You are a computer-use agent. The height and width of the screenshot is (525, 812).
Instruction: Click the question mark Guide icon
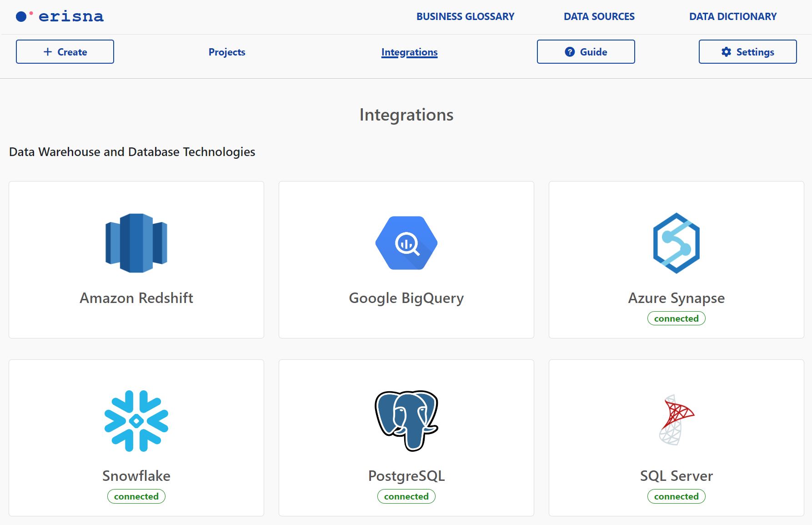point(570,52)
